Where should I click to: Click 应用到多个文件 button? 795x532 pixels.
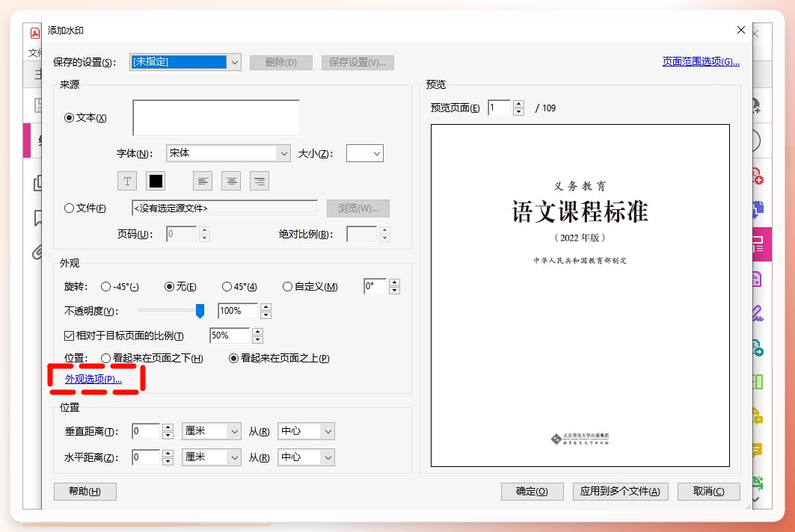coord(620,492)
